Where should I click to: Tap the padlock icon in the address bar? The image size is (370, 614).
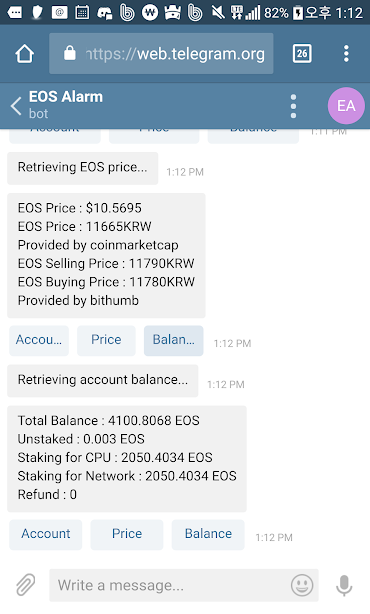pos(70,53)
